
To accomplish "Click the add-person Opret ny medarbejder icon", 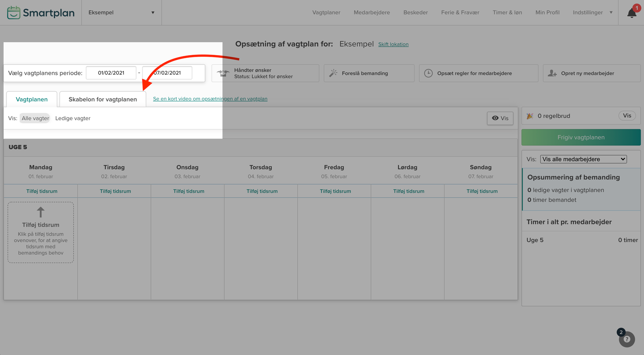I will click(x=552, y=73).
